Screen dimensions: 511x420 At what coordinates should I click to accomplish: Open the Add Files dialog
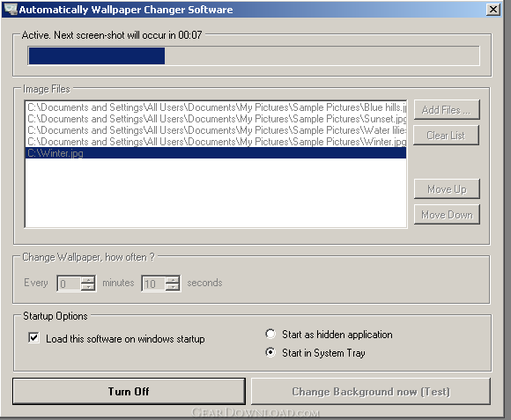[447, 110]
